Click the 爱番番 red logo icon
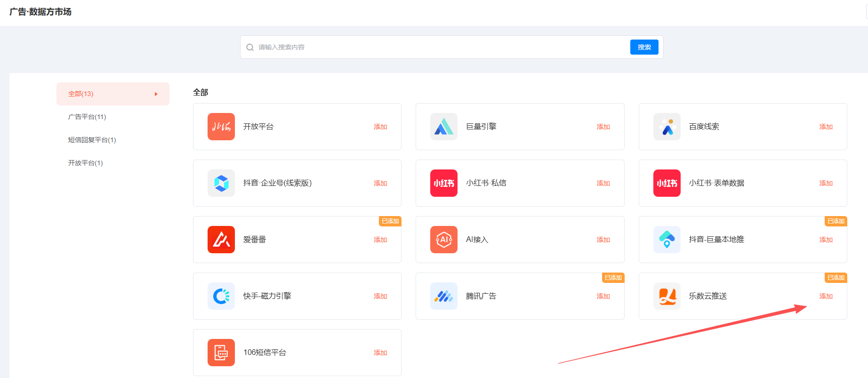The width and height of the screenshot is (868, 378). click(x=221, y=240)
